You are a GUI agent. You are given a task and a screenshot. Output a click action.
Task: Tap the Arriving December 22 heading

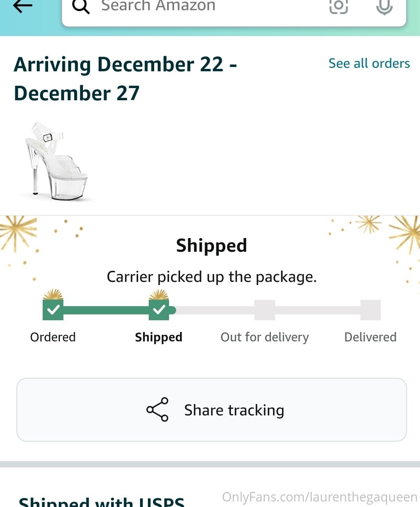[125, 79]
